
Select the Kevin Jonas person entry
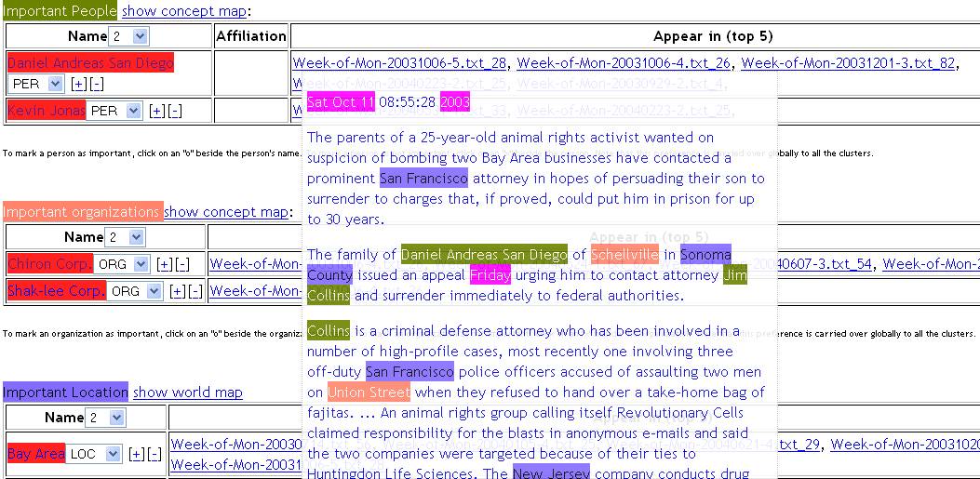click(46, 111)
